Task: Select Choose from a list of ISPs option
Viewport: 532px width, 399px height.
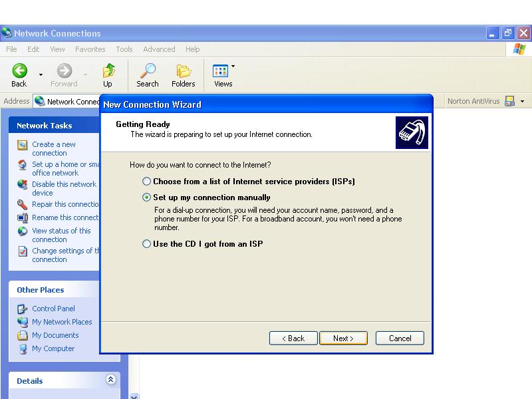Action: [146, 182]
